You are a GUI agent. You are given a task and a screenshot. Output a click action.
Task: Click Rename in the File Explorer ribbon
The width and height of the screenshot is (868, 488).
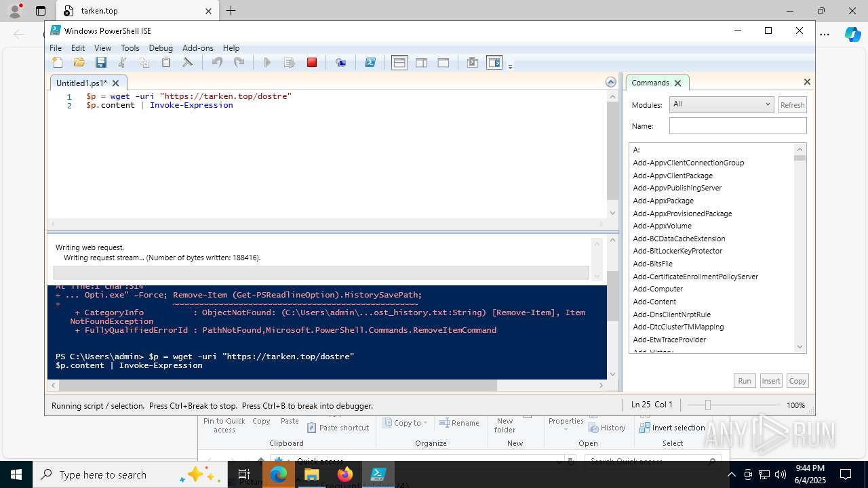tap(458, 423)
